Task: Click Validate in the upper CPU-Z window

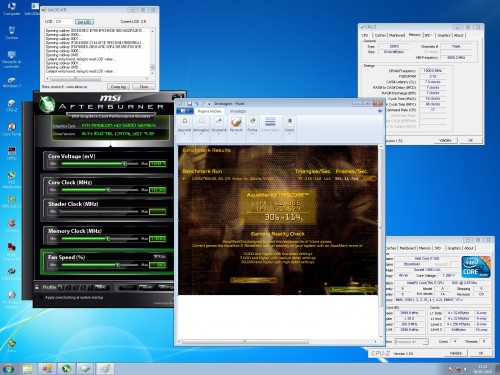Action: coord(445,140)
